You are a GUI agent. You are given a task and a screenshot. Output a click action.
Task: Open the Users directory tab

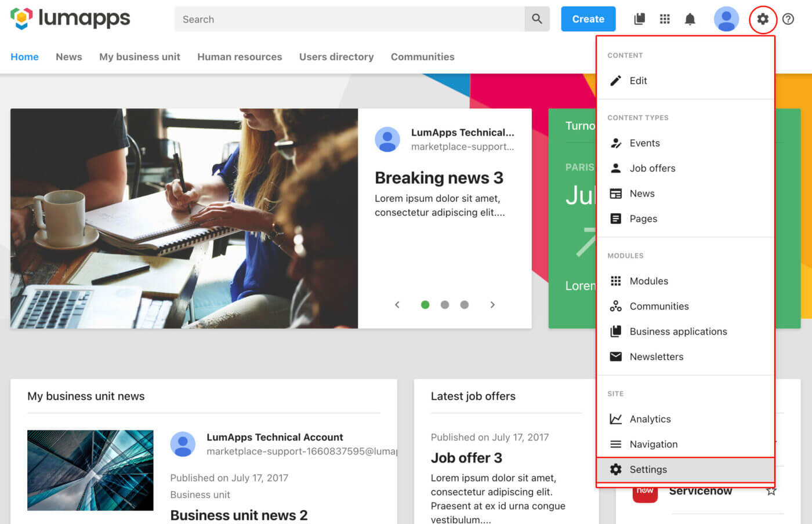[336, 57]
